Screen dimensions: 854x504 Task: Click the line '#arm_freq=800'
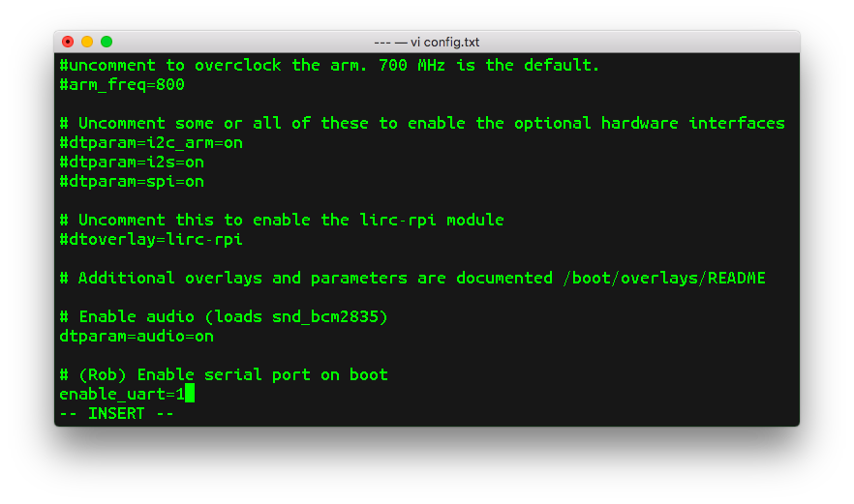(x=122, y=84)
